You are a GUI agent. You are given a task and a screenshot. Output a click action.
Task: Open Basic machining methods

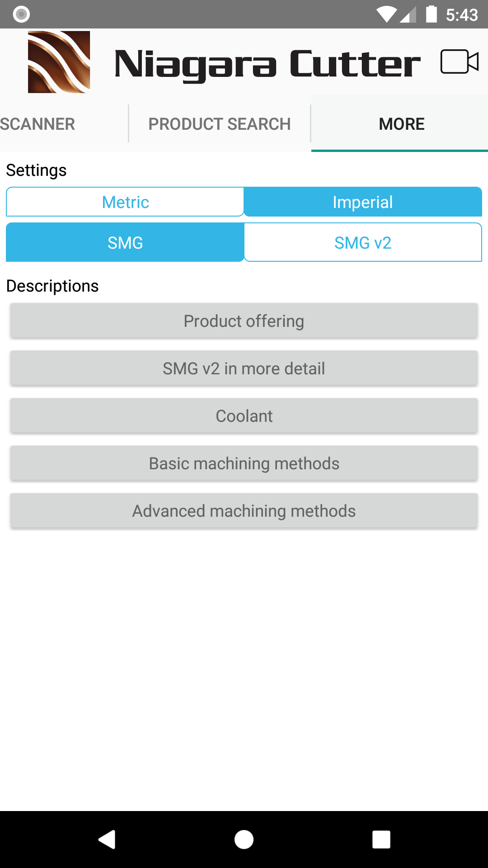click(x=244, y=463)
